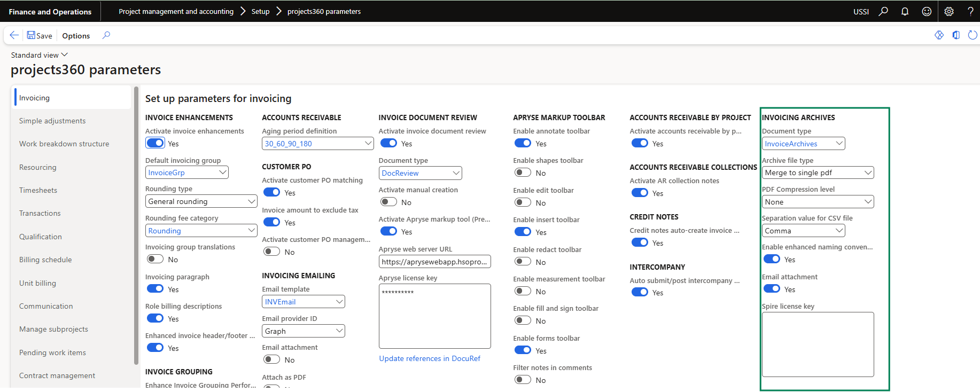Open the feedback smiley icon
Image resolution: width=980 pixels, height=392 pixels.
[x=927, y=11]
